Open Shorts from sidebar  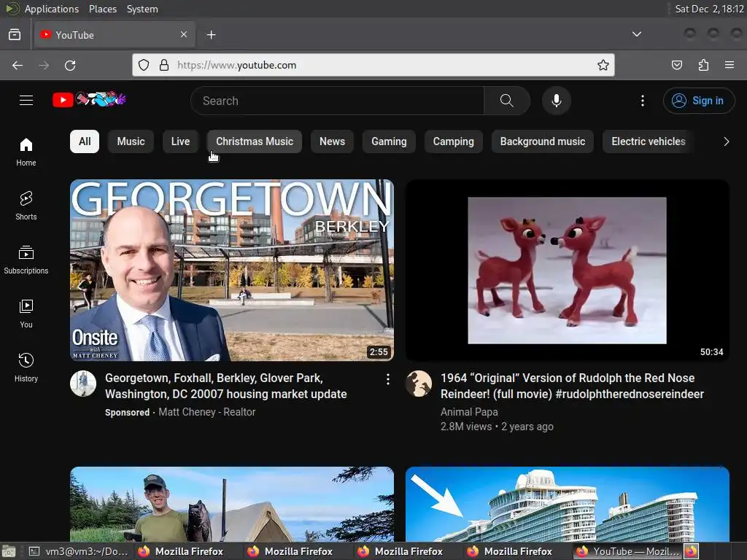26,206
